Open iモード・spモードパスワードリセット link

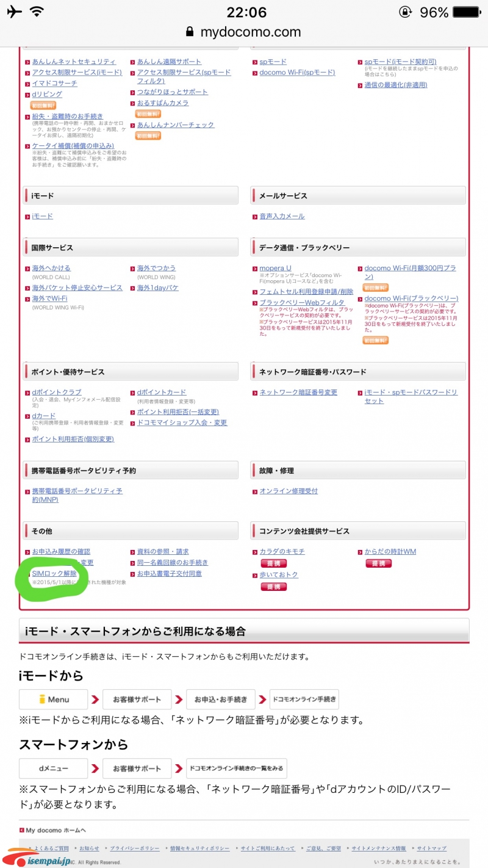click(x=411, y=396)
